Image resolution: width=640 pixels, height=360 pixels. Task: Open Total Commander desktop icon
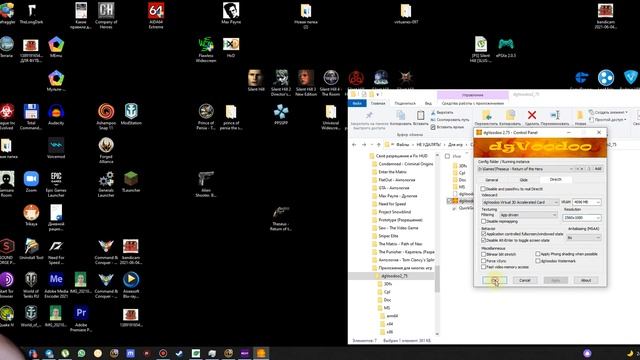coord(31,116)
